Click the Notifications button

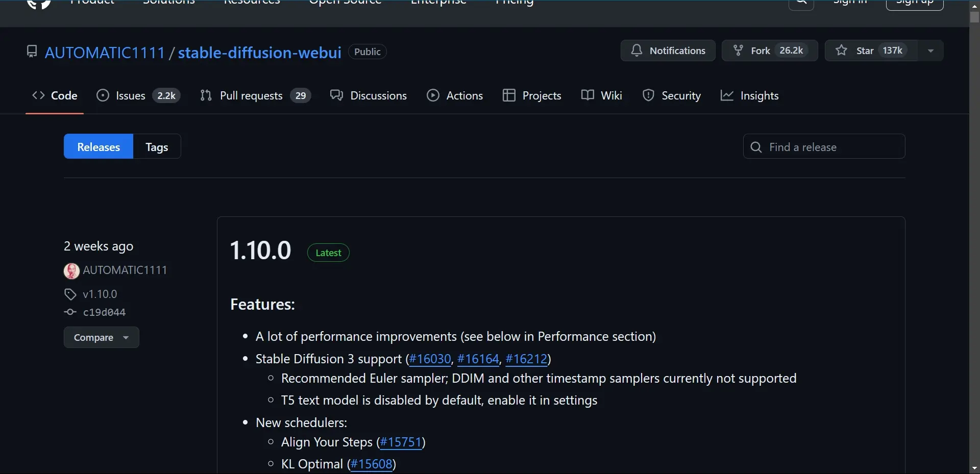pyautogui.click(x=668, y=51)
